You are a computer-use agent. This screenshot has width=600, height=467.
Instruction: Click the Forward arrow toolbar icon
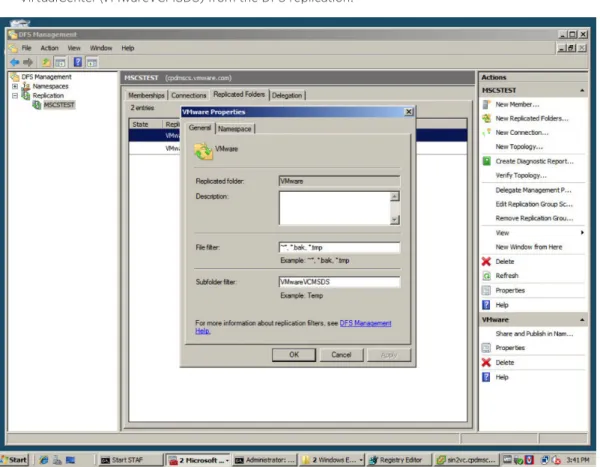[28, 62]
